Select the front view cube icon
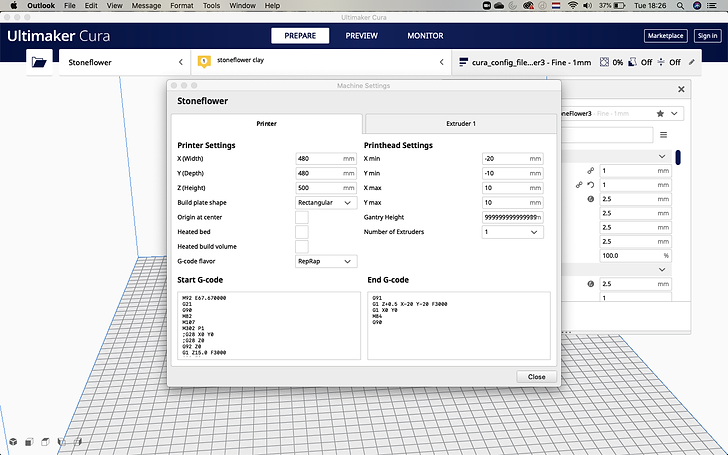The width and height of the screenshot is (728, 455). pos(29,442)
